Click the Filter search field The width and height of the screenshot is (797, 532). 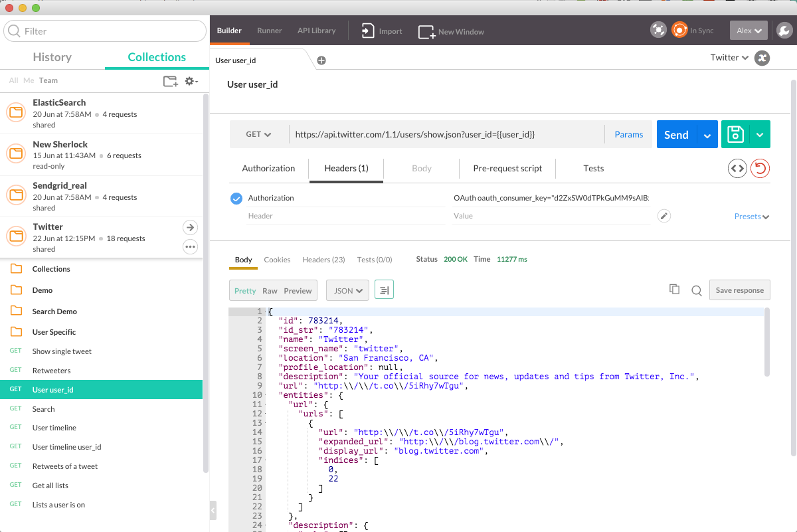pos(105,31)
